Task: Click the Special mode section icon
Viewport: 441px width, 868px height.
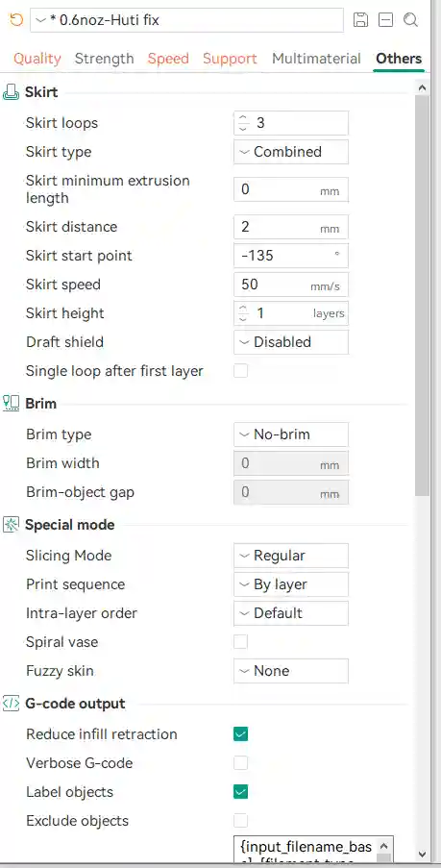Action: [x=12, y=525]
